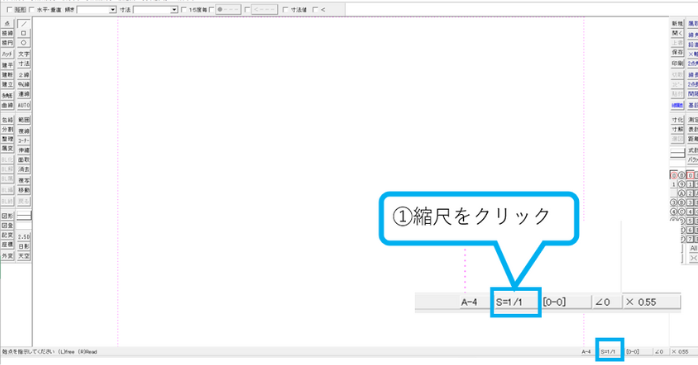The image size is (698, 365).
Task: Select the 天空 sky factor tool
Action: 24,256
